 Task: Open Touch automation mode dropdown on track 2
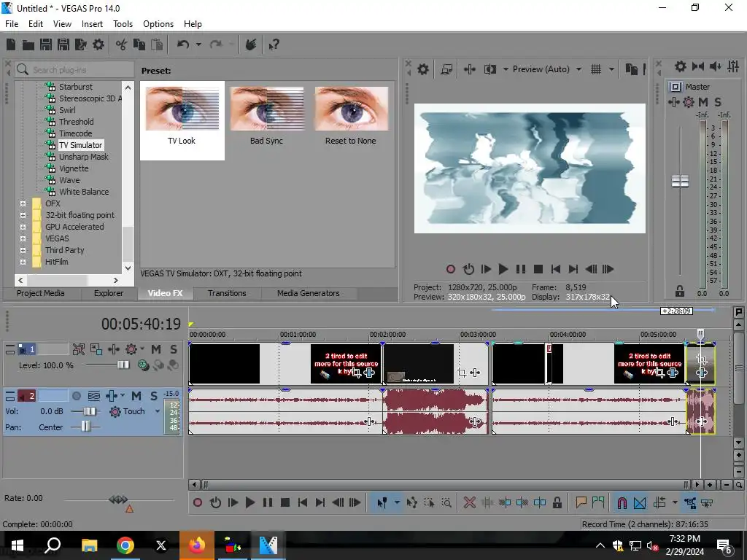click(158, 411)
